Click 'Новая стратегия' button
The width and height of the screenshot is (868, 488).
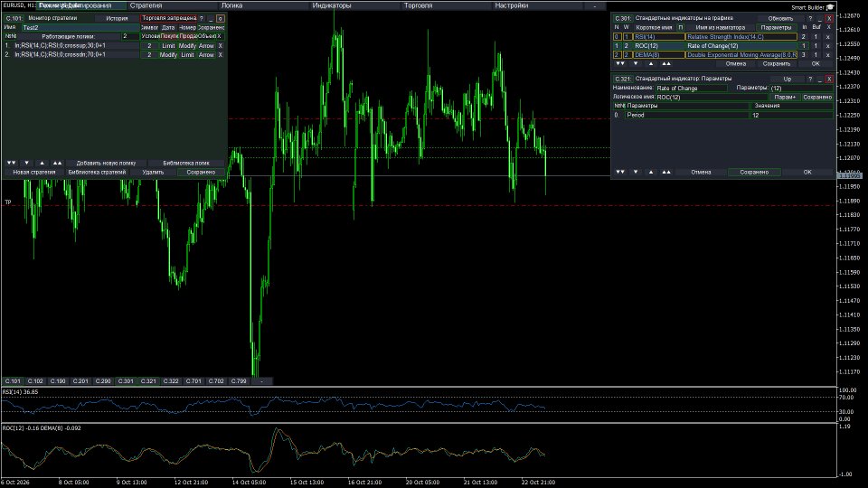[x=34, y=172]
